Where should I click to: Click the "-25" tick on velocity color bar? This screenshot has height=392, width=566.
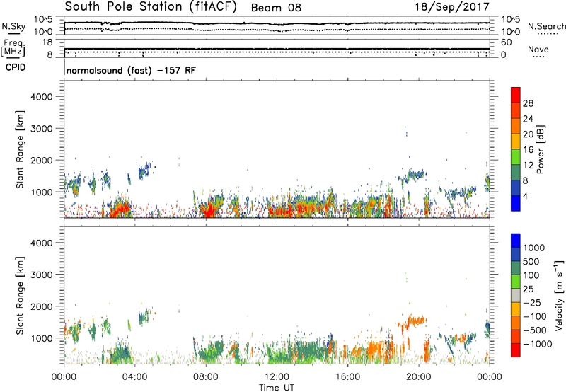coord(532,302)
